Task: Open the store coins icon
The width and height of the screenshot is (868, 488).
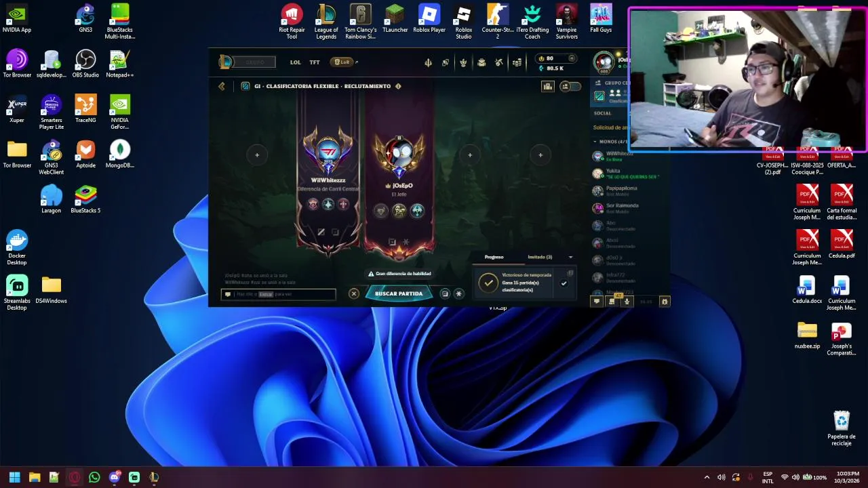Action: point(517,62)
